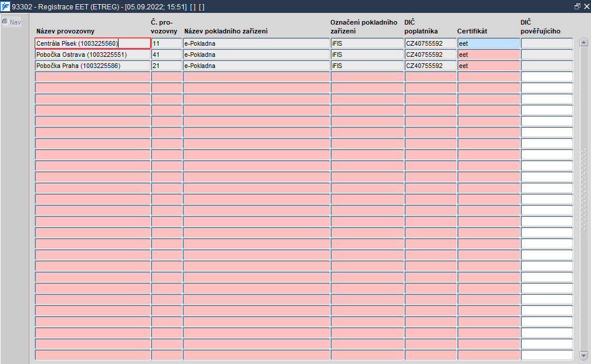The width and height of the screenshot is (591, 364).
Task: Click the e-Pokladna field in Pobočka Ostrava row
Action: (x=256, y=55)
